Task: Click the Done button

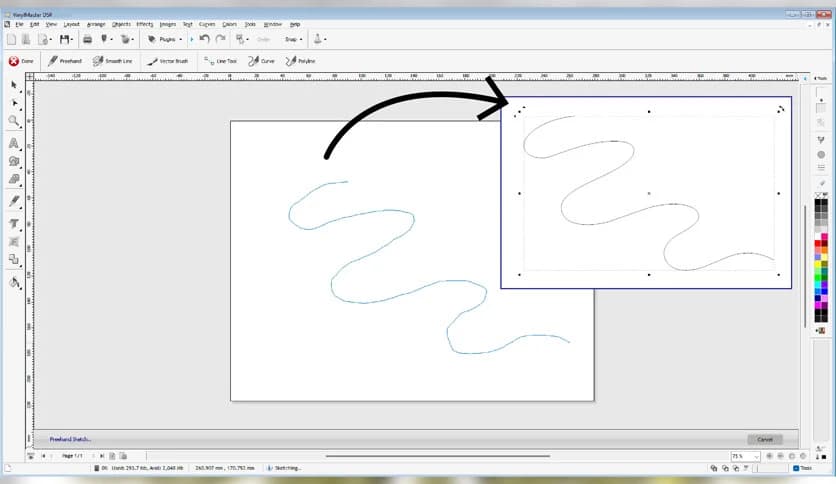Action: tap(21, 61)
